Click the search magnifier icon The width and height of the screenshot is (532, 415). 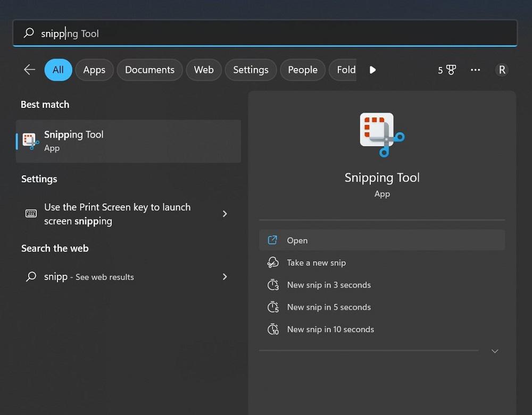pos(29,33)
